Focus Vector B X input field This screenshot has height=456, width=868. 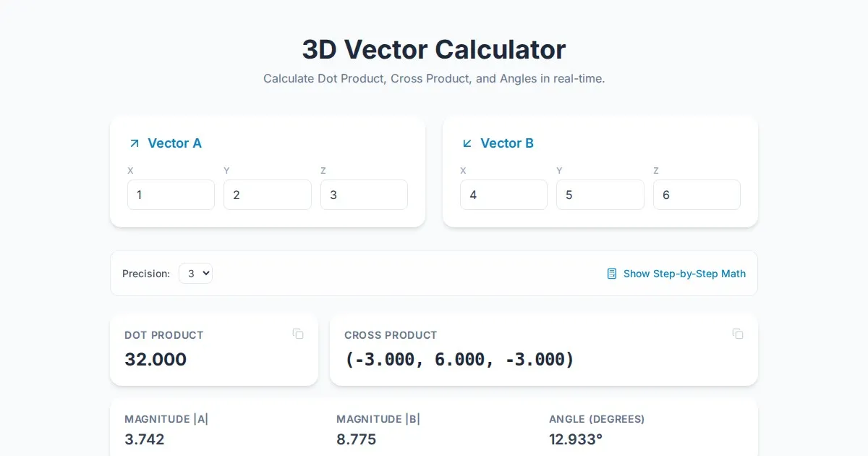[503, 195]
